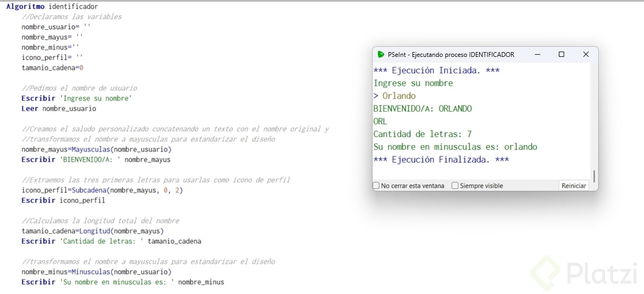Click the 'Escribir icono_perfil' code line
Screen dimensions: 644x294
click(x=63, y=200)
